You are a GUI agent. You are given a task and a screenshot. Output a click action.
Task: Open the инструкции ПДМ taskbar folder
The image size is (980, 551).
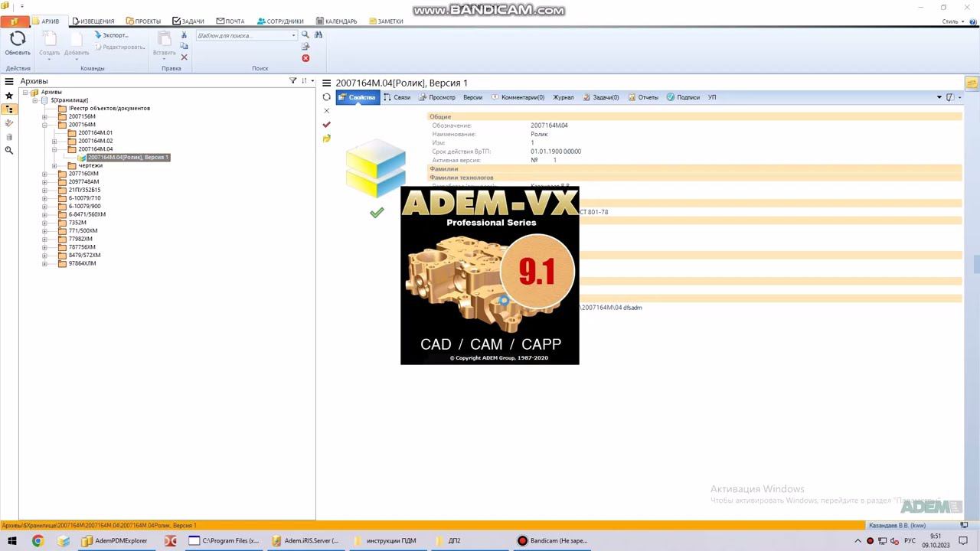384,540
